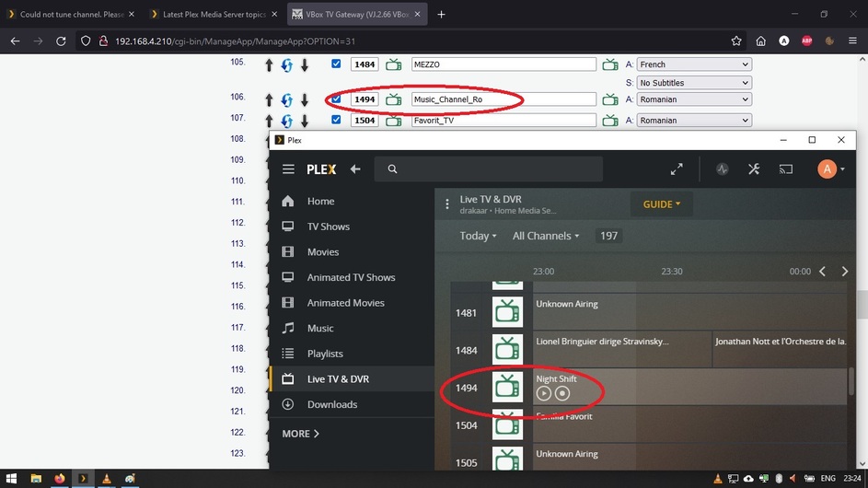868x488 pixels.
Task: Move Music_Channel_Ro row down
Action: click(x=305, y=99)
